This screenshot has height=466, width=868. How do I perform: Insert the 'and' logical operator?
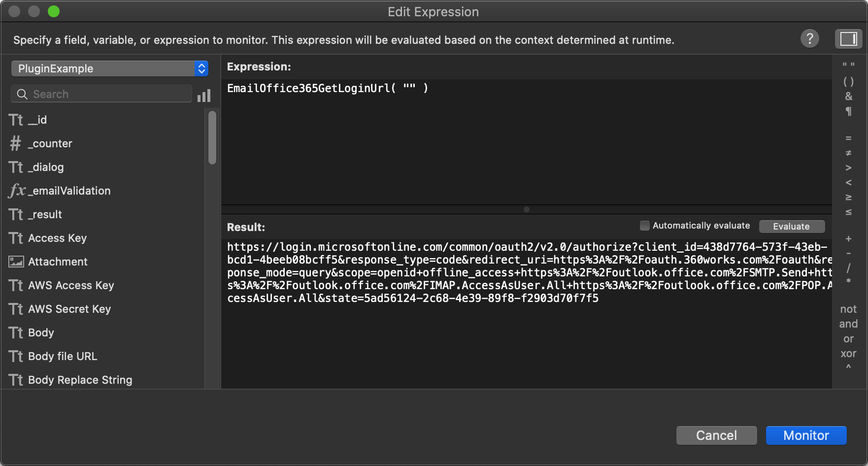(848, 324)
